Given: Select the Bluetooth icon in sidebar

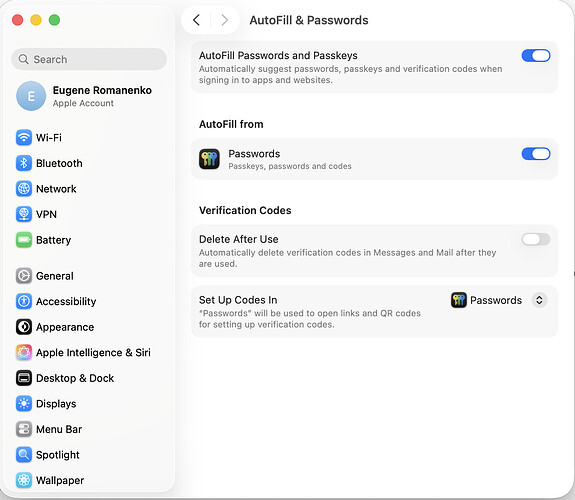Looking at the screenshot, I should coord(24,163).
